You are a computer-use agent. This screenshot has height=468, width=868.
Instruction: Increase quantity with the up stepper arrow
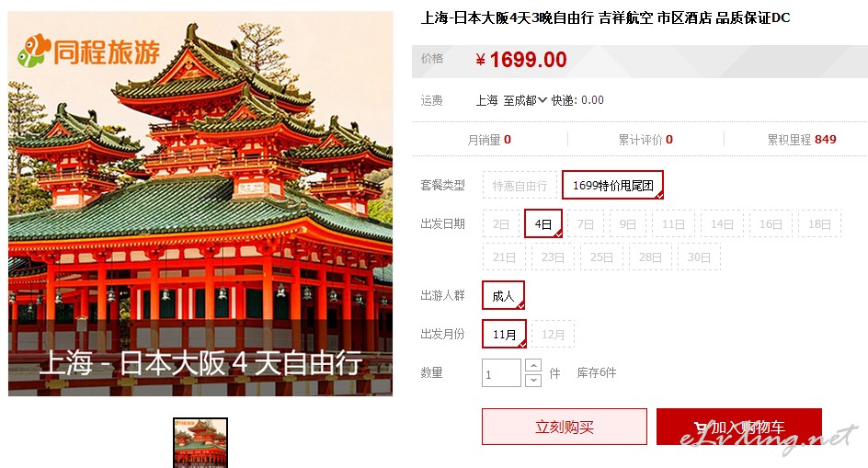(533, 366)
